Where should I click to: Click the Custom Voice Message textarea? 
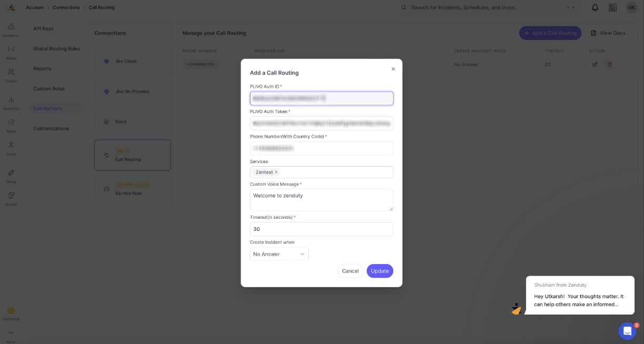tap(321, 200)
